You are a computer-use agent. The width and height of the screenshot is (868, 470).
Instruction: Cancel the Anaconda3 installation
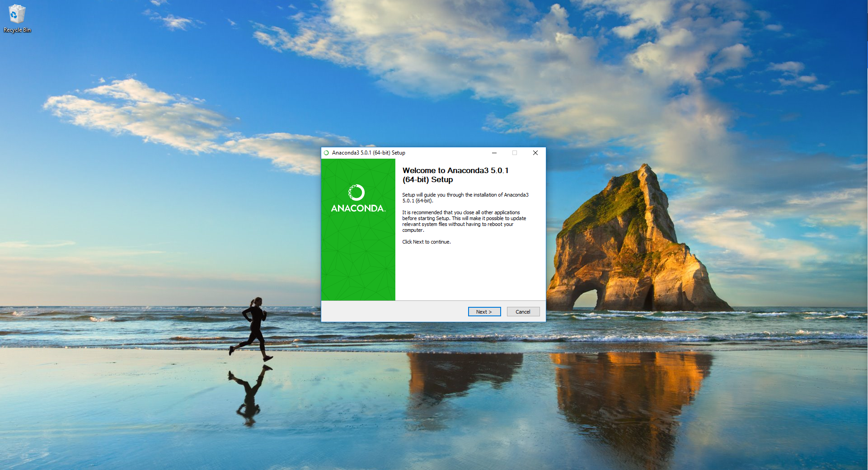523,312
